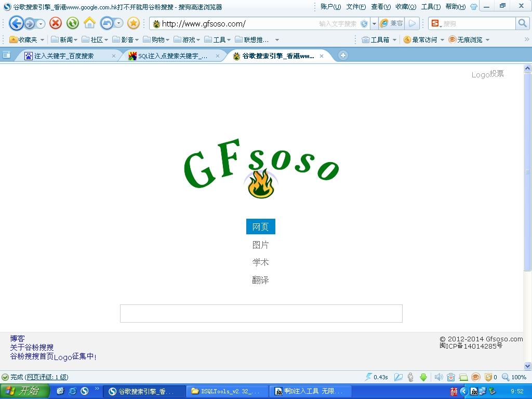Expand the 工具 bookmarks folder

click(x=217, y=39)
